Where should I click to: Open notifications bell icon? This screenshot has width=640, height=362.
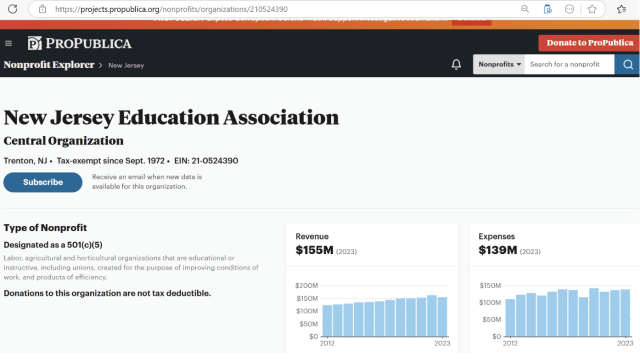point(456,64)
